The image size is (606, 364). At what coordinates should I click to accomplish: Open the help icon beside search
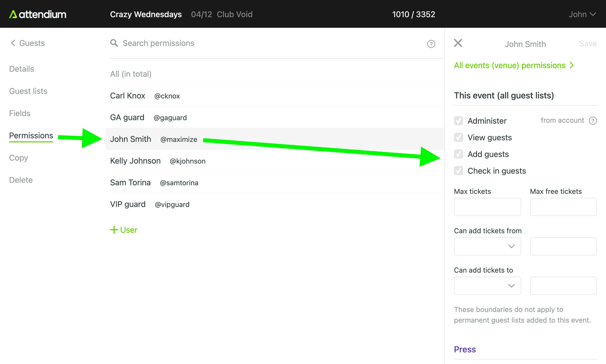[431, 44]
